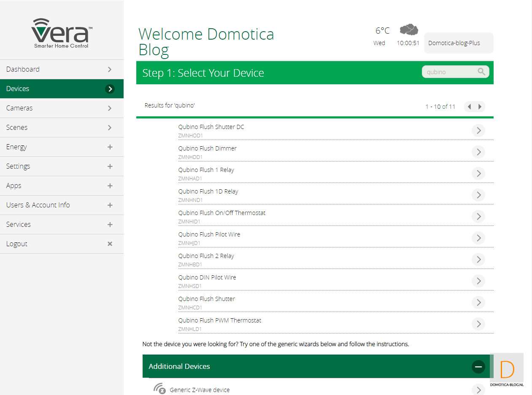Click arrow next to Generic Z-Wave device
This screenshot has width=532, height=395.
click(478, 390)
